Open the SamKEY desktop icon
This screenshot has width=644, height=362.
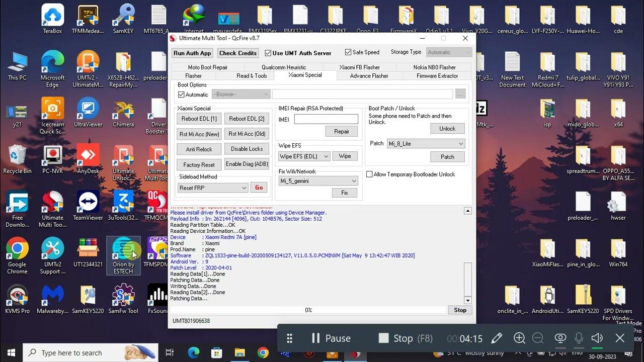click(x=123, y=19)
